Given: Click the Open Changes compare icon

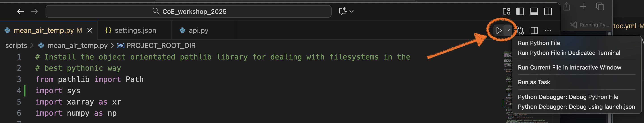Looking at the screenshot, I should coord(520,31).
